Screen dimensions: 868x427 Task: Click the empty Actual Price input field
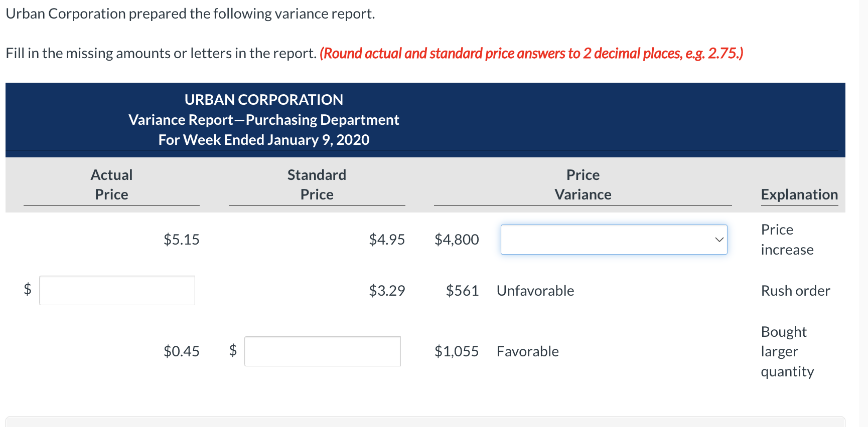point(117,291)
